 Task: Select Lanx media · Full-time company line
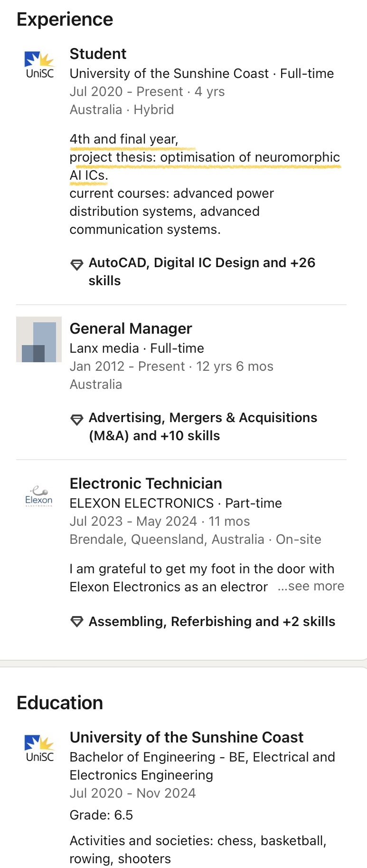pyautogui.click(x=137, y=348)
